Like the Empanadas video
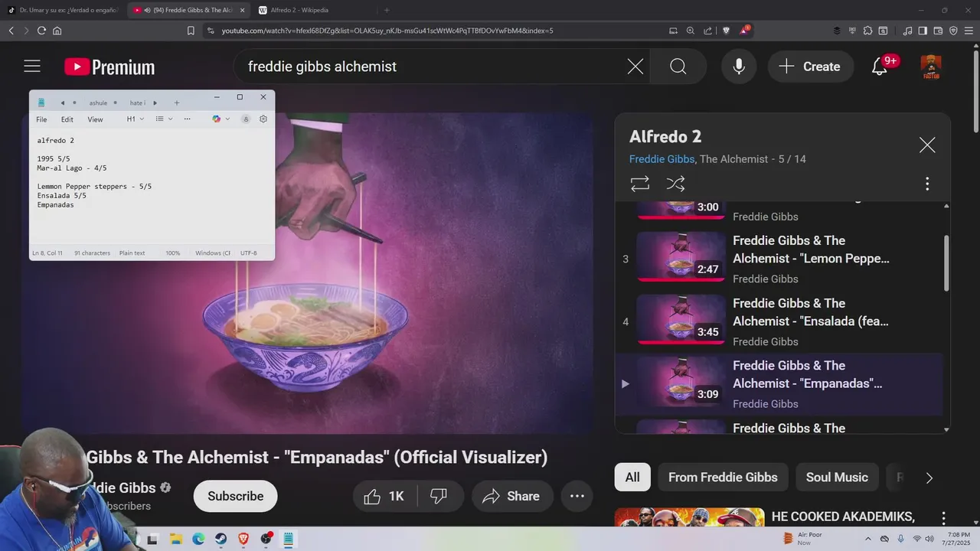The height and width of the screenshot is (551, 980). pos(384,496)
